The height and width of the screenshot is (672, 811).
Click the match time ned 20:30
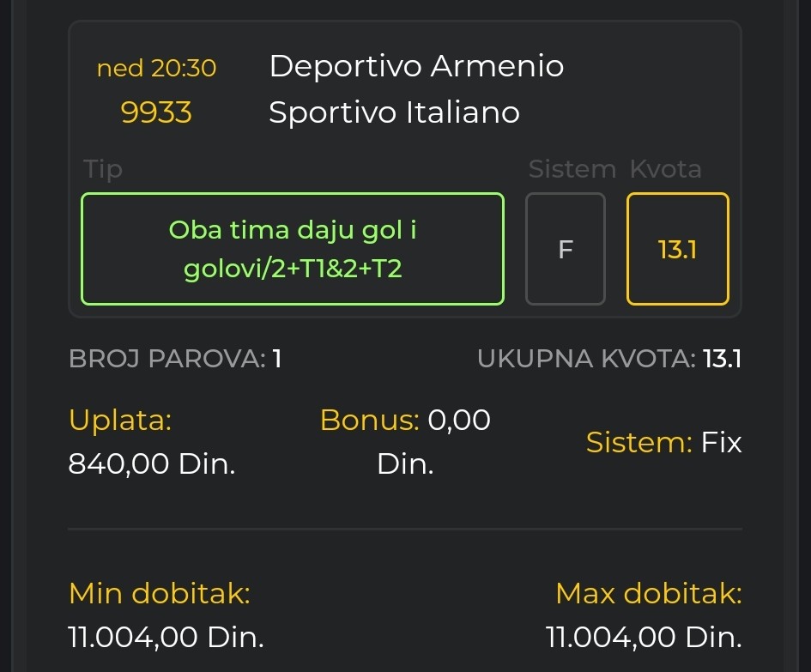(x=156, y=68)
